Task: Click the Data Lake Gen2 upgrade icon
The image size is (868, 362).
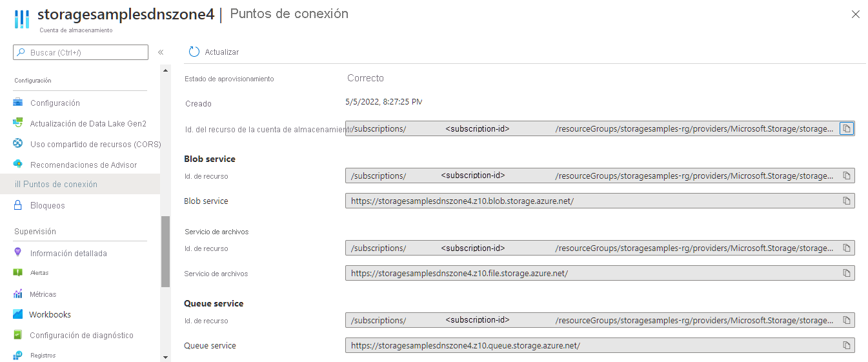Action: click(x=18, y=123)
